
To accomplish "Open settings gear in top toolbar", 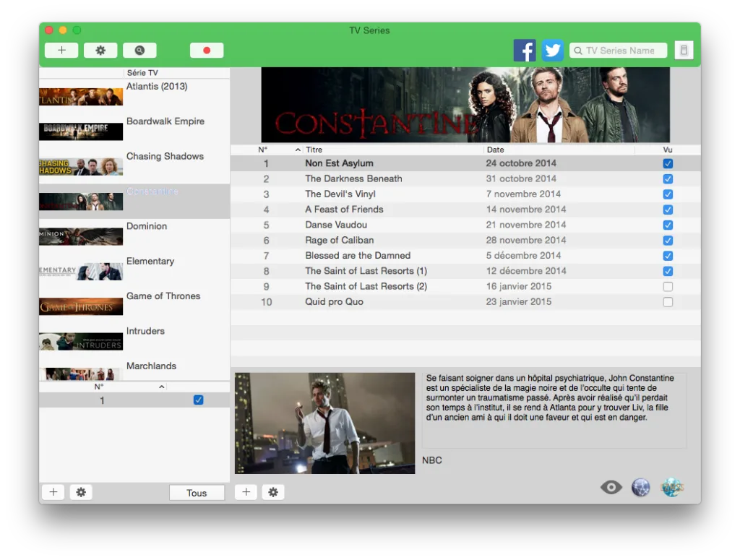I will coord(100,51).
